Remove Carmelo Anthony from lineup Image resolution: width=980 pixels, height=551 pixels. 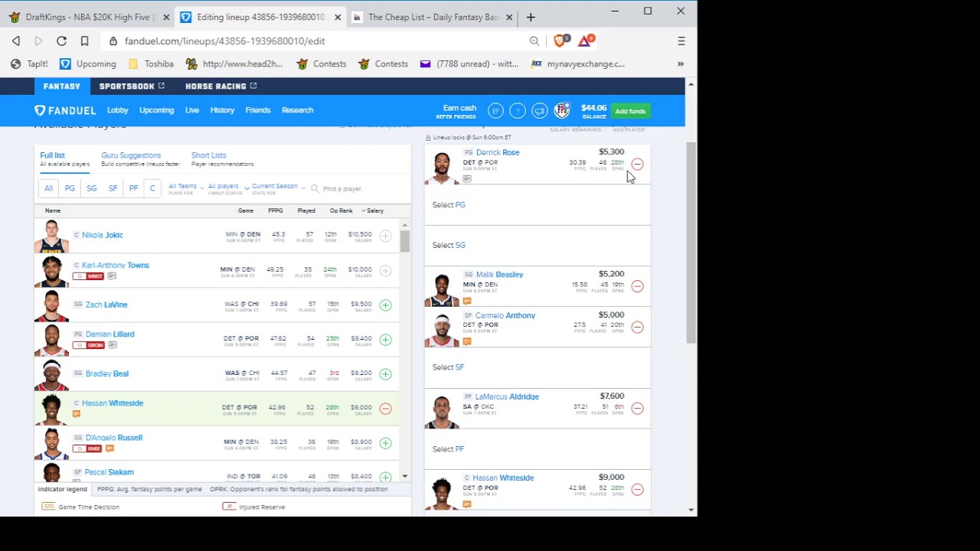tap(637, 327)
